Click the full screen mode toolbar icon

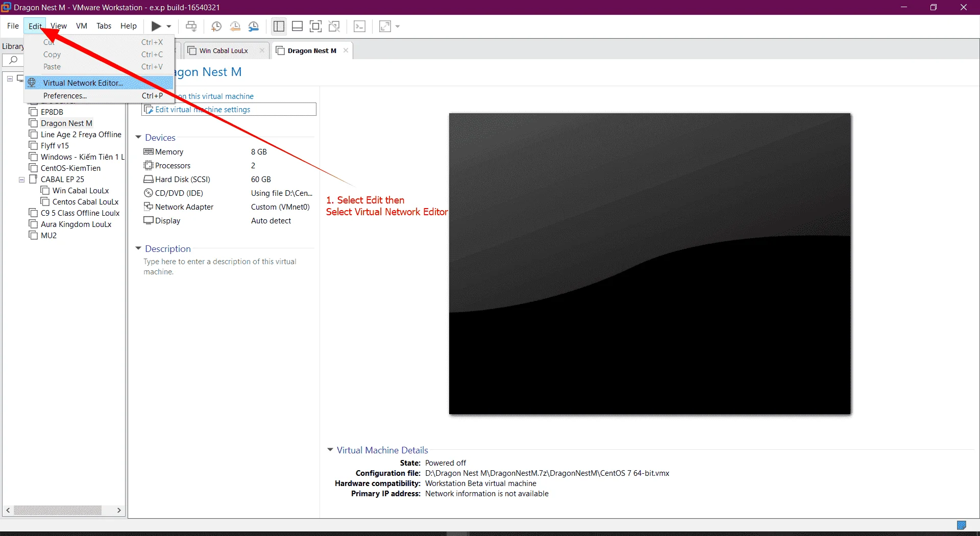pos(316,26)
